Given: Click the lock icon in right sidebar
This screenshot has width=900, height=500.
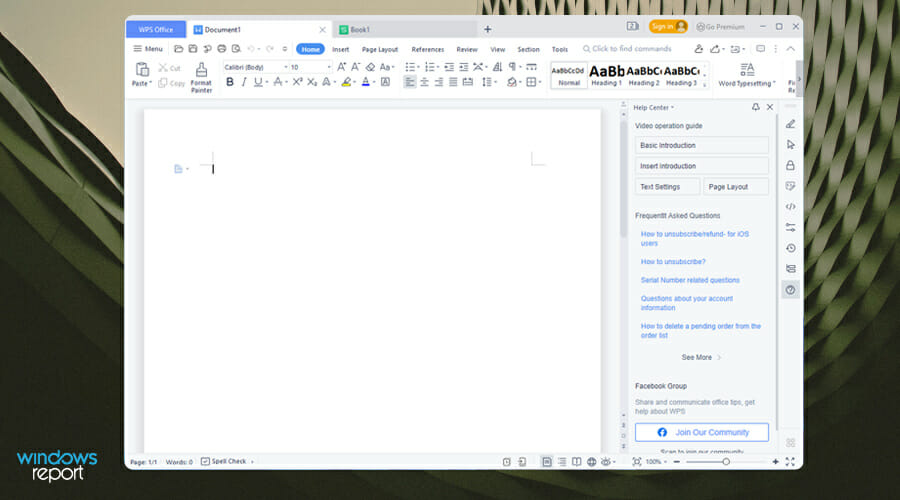Looking at the screenshot, I should 790,165.
